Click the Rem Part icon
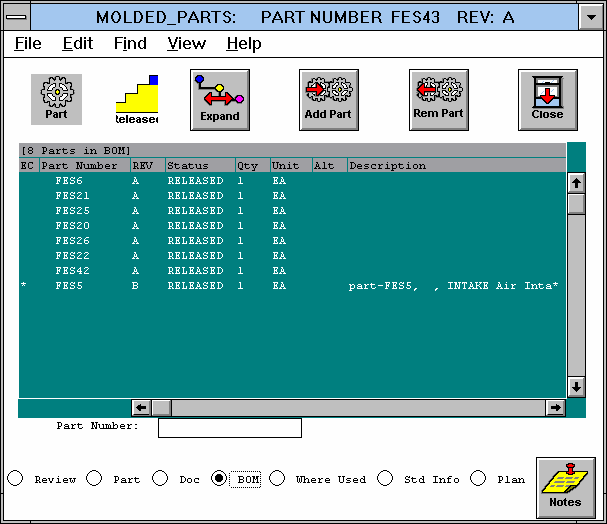 438,98
